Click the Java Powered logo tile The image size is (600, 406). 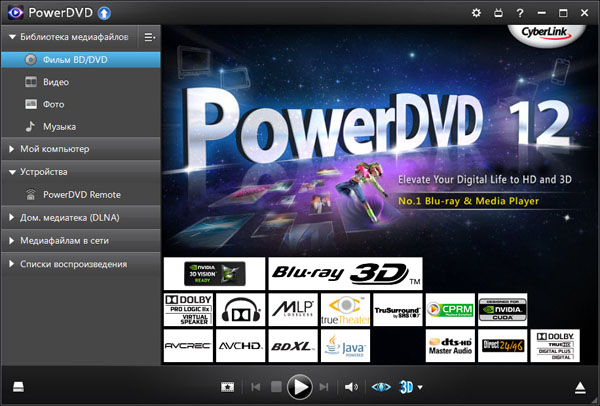click(346, 346)
